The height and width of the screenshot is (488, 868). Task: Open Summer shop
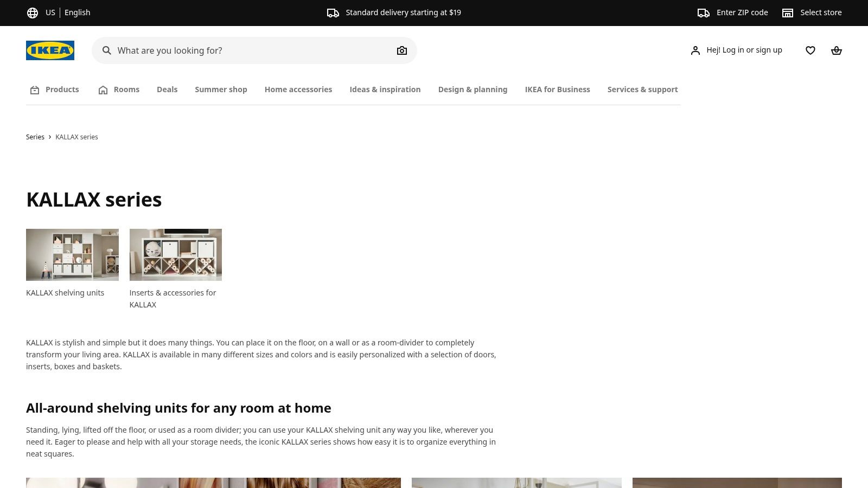pos(221,89)
